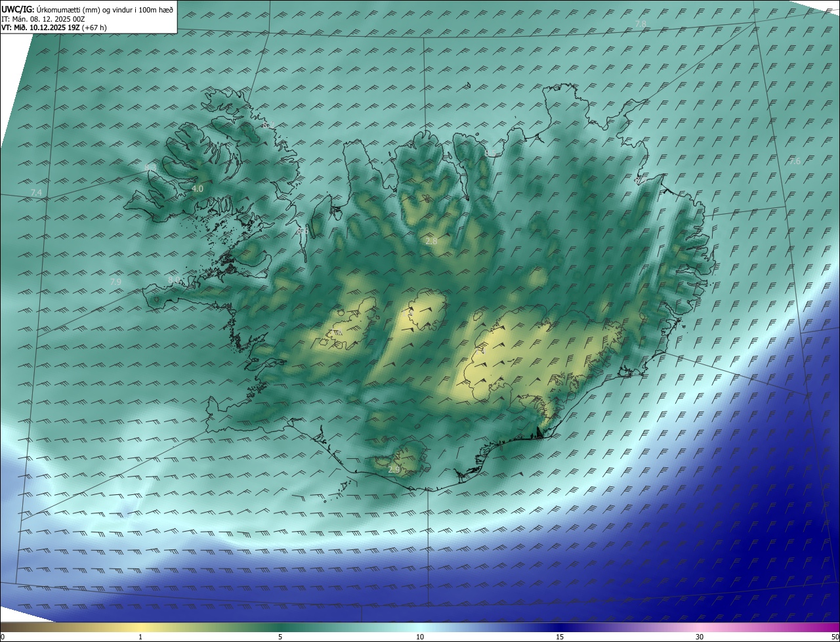Image resolution: width=840 pixels, height=642 pixels.
Task: Click the '7.4' value label on map
Action: [x=36, y=192]
